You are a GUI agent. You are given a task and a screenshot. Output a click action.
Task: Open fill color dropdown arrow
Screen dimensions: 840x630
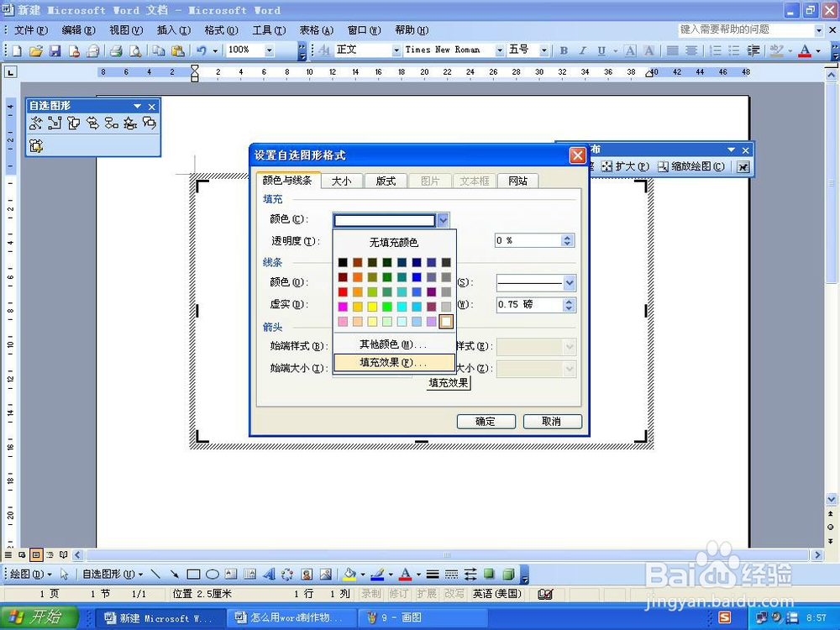pos(443,219)
